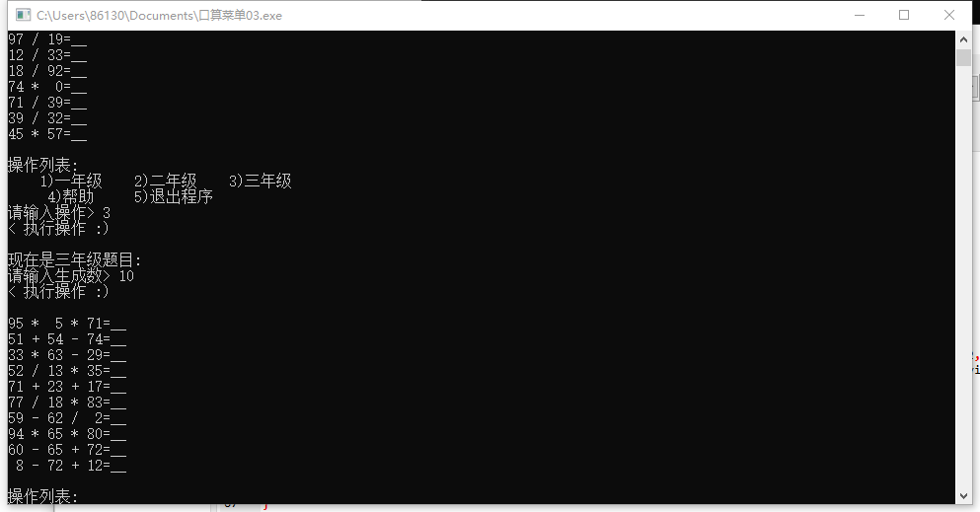Click the line '45 * 57=__'

point(47,133)
